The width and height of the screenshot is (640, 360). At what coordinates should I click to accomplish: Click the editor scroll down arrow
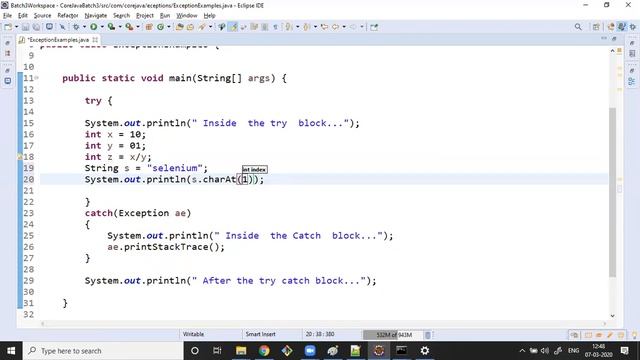(x=612, y=316)
